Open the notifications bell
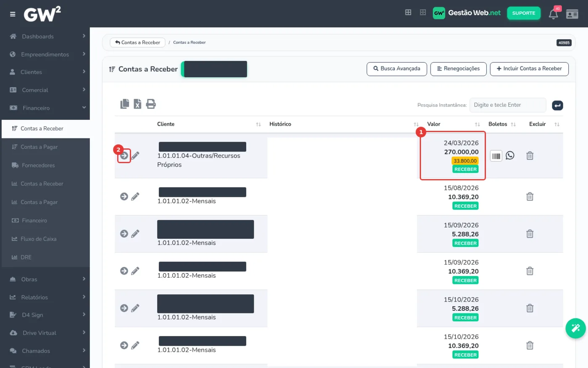 point(554,14)
